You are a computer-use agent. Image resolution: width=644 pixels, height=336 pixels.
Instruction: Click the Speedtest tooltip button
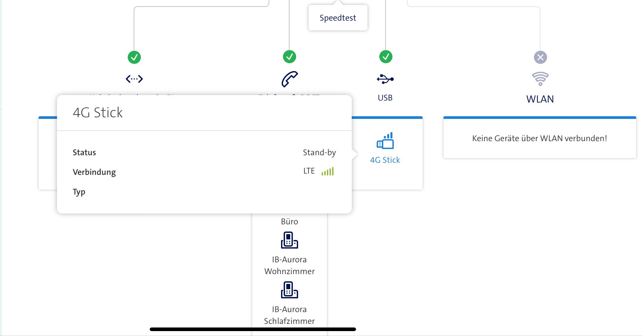tap(338, 18)
